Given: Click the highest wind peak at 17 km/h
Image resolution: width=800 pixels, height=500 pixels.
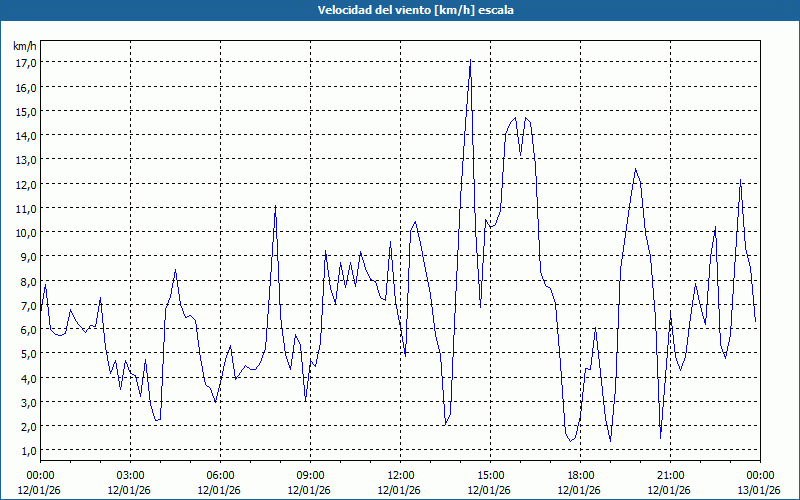Looking at the screenshot, I should coord(470,61).
